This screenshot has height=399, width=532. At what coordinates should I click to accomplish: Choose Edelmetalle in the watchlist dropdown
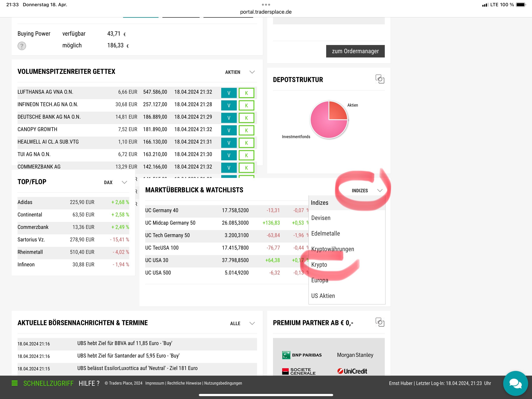[x=325, y=233]
